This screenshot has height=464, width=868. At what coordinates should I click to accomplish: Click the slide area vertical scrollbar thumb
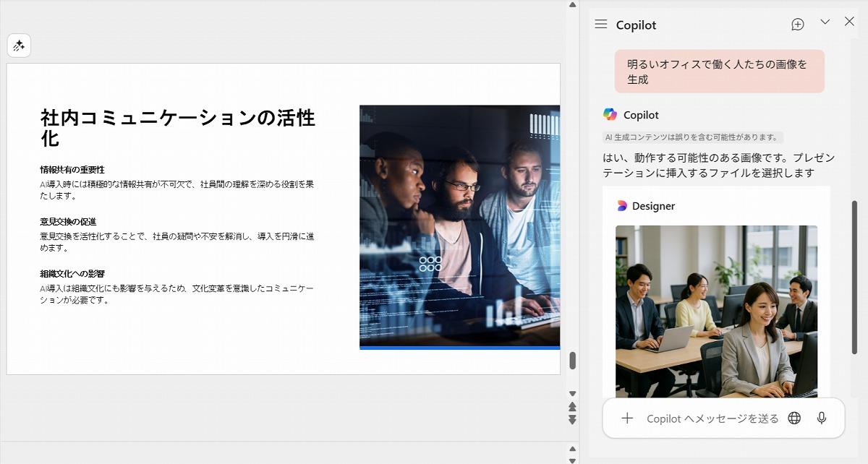(x=572, y=361)
